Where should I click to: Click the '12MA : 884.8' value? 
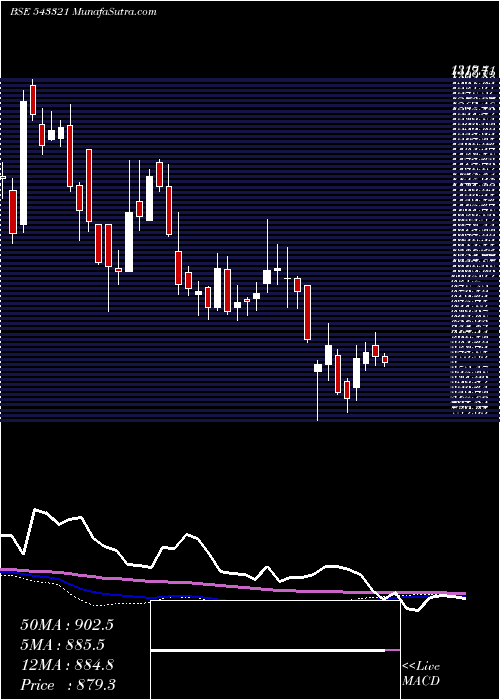coord(67,665)
